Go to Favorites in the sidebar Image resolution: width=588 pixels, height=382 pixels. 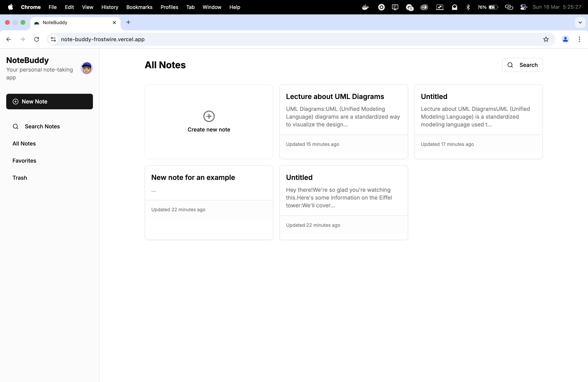pos(24,161)
